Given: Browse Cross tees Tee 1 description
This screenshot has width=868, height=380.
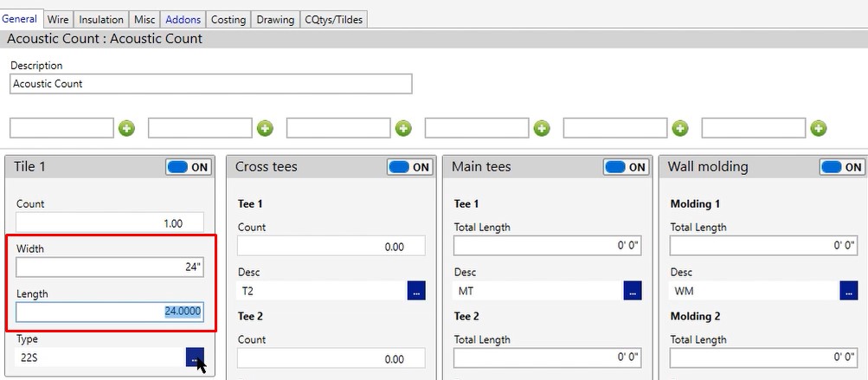Looking at the screenshot, I should tap(416, 291).
